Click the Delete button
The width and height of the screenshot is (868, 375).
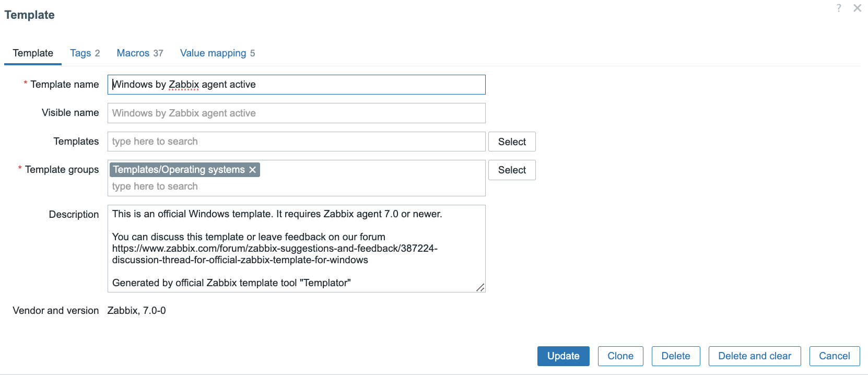click(x=676, y=356)
